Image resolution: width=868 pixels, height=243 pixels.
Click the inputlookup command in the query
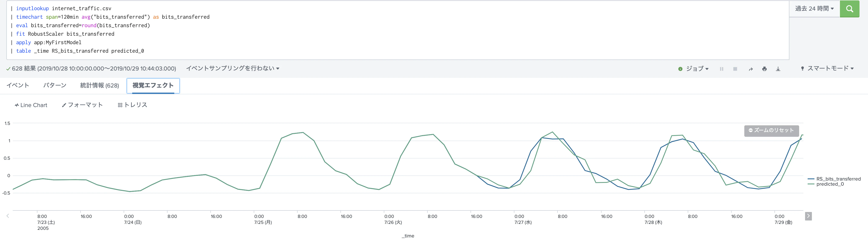point(32,8)
